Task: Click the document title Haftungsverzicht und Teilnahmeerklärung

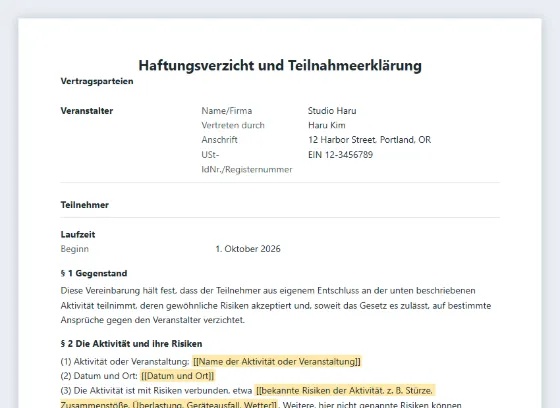Action: tap(280, 65)
